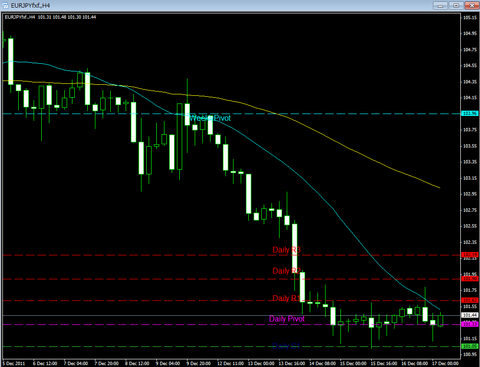The width and height of the screenshot is (480, 367).
Task: Click the 16 Dec 08:00 time axis label
Action: (414, 363)
